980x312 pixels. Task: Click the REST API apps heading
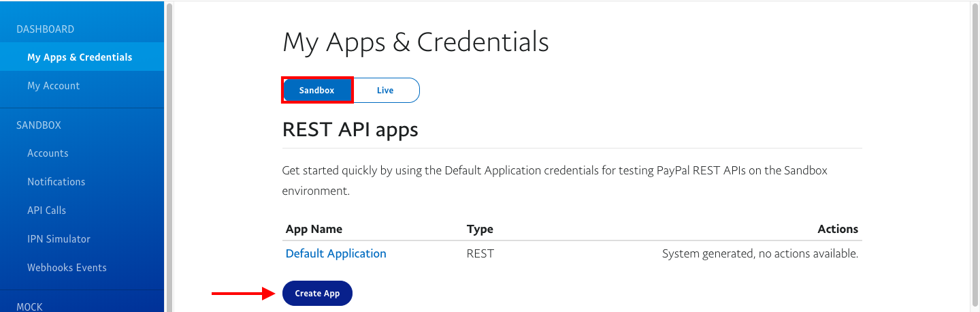click(x=350, y=129)
